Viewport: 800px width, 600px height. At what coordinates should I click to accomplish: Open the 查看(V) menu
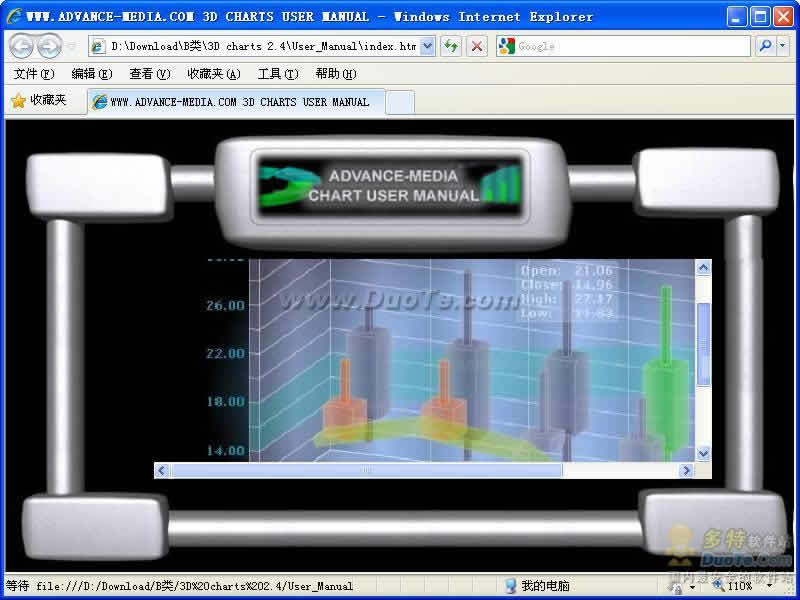click(x=149, y=74)
